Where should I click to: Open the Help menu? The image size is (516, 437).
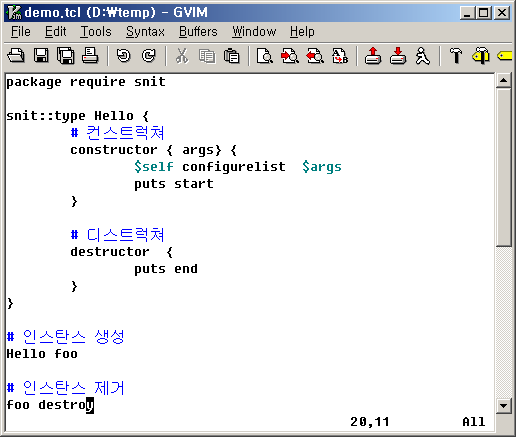click(x=302, y=32)
